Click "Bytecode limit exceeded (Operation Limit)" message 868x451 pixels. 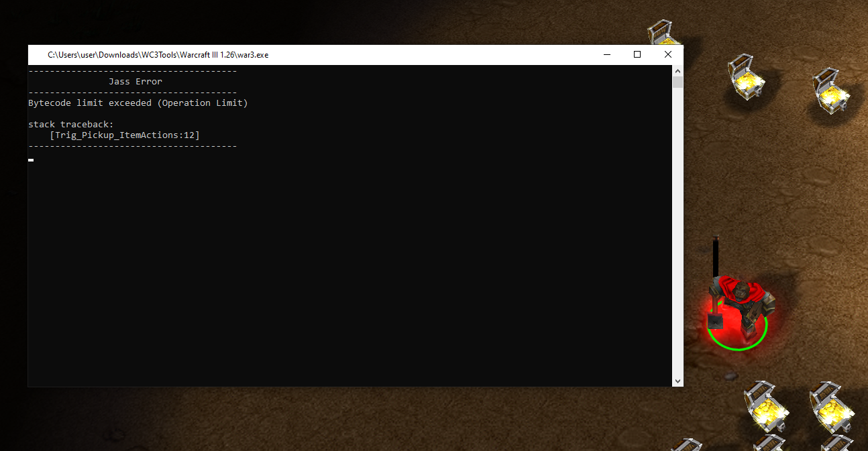point(138,103)
